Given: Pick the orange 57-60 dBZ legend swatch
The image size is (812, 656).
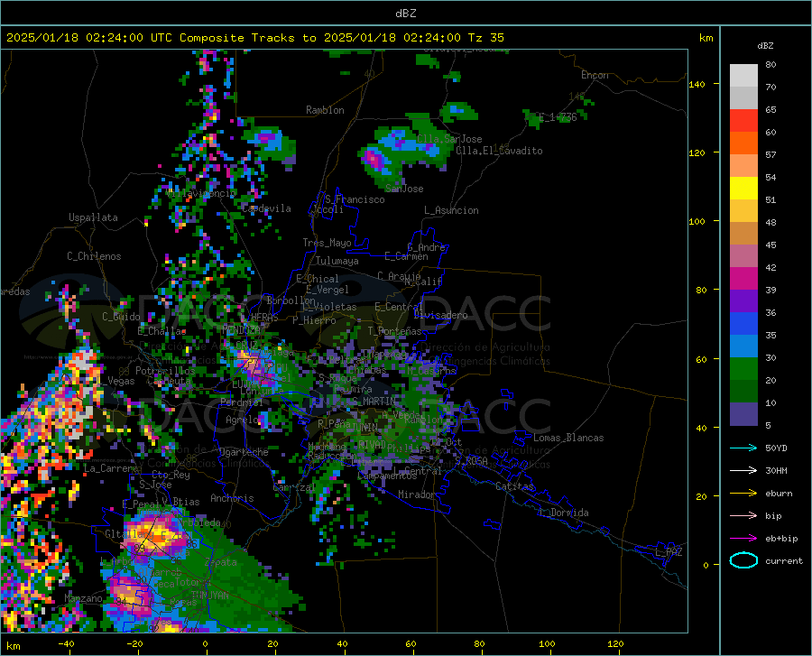Looking at the screenshot, I should coord(743,143).
